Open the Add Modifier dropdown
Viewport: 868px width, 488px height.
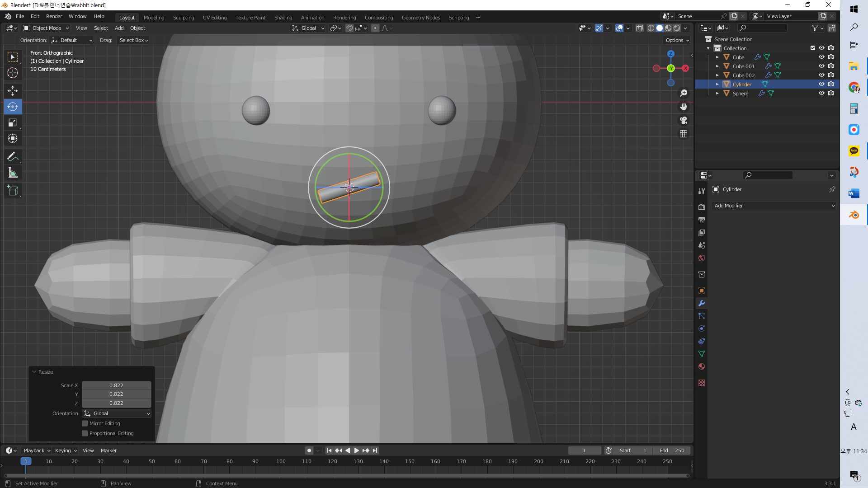click(x=774, y=206)
